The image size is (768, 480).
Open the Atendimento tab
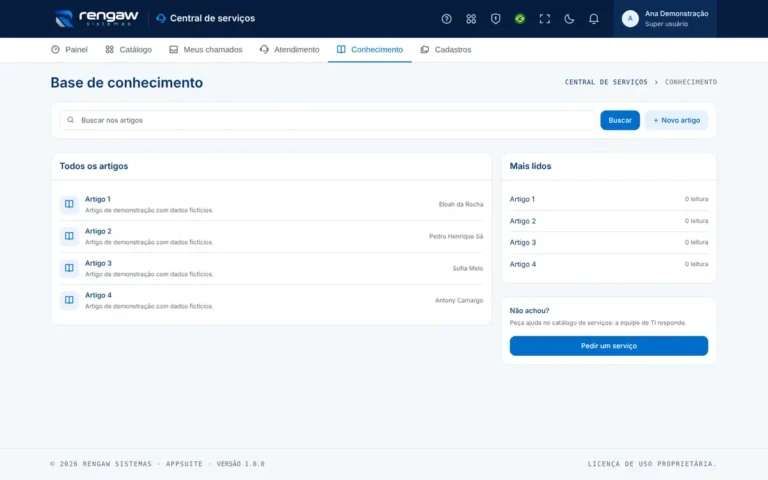coord(289,49)
